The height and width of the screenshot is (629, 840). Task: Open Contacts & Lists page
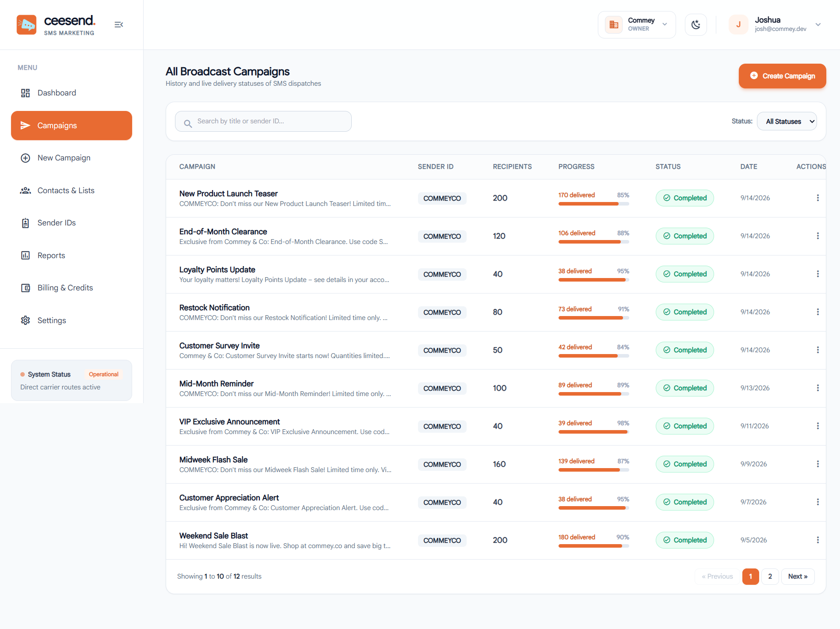coord(72,191)
